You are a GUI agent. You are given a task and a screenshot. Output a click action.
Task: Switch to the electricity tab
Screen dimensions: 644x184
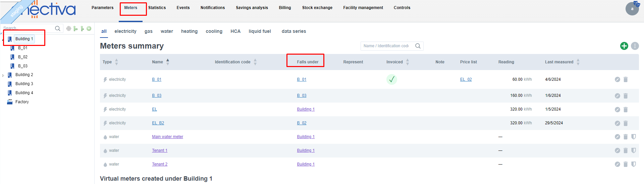click(125, 31)
